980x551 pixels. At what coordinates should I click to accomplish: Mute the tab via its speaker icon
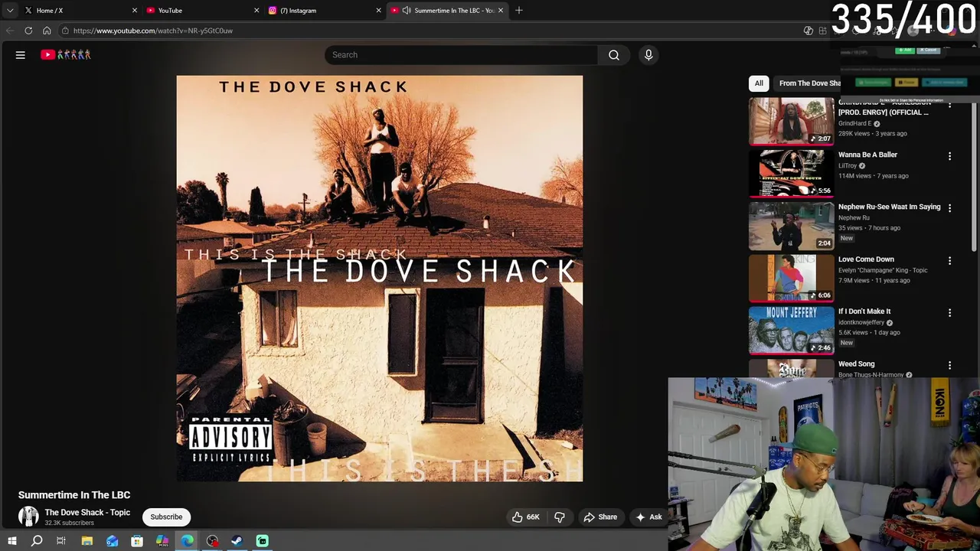(407, 11)
